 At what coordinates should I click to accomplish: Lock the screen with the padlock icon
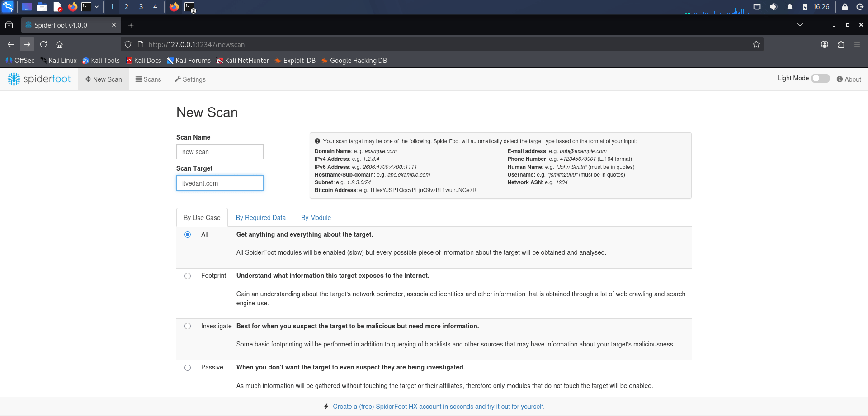(844, 7)
